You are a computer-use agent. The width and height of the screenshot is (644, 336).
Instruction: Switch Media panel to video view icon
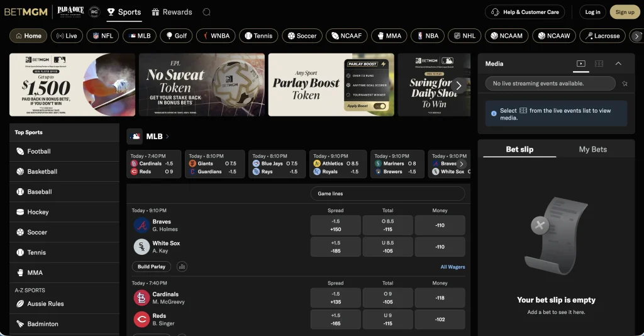click(580, 64)
